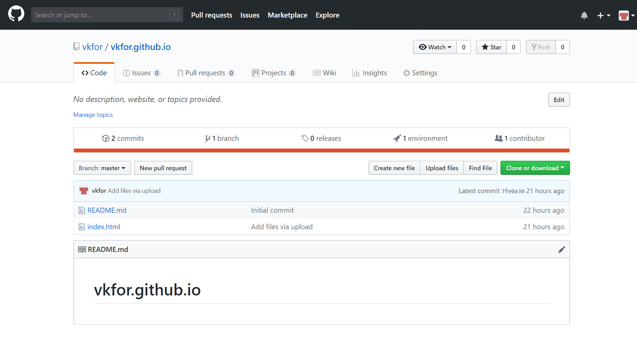Click the GitHub Octocat logo
This screenshot has height=364, width=637.
coord(16,15)
